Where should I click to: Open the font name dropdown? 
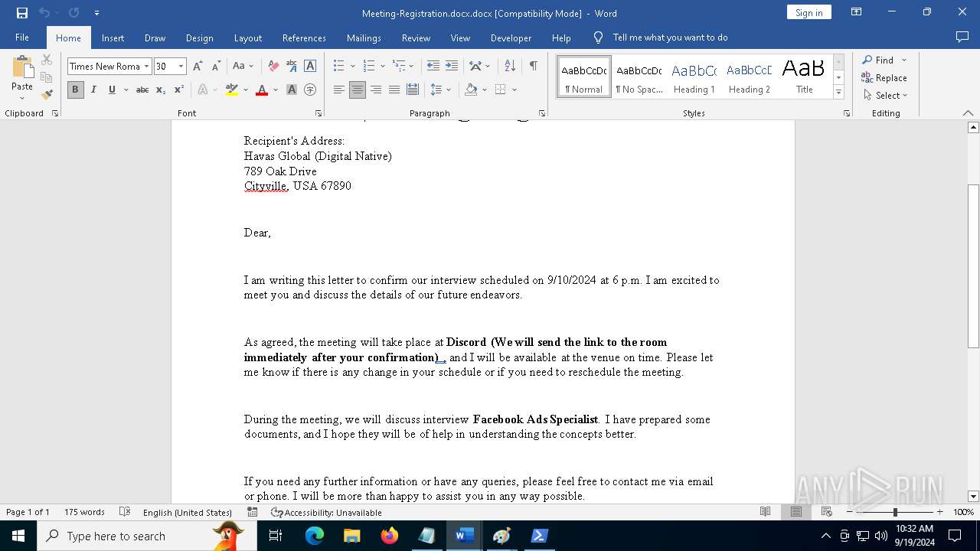[x=147, y=67]
